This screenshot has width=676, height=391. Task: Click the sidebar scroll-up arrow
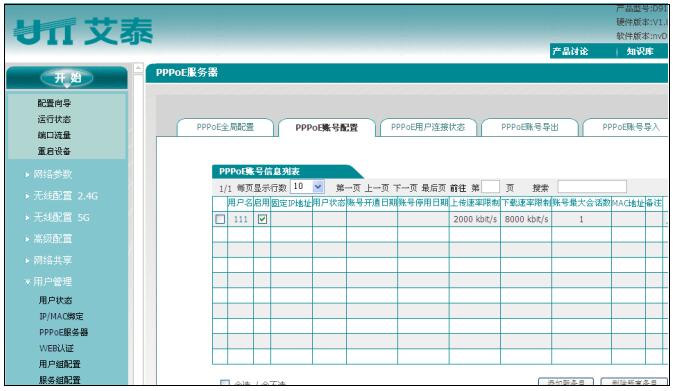138,68
